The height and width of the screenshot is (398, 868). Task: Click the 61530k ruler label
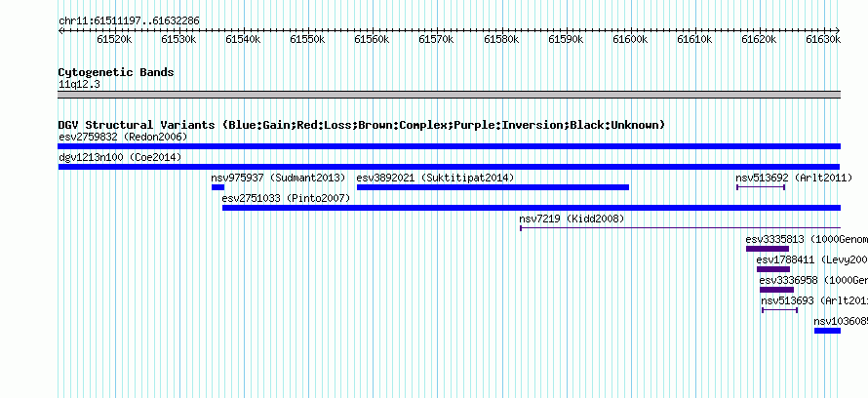click(x=178, y=39)
